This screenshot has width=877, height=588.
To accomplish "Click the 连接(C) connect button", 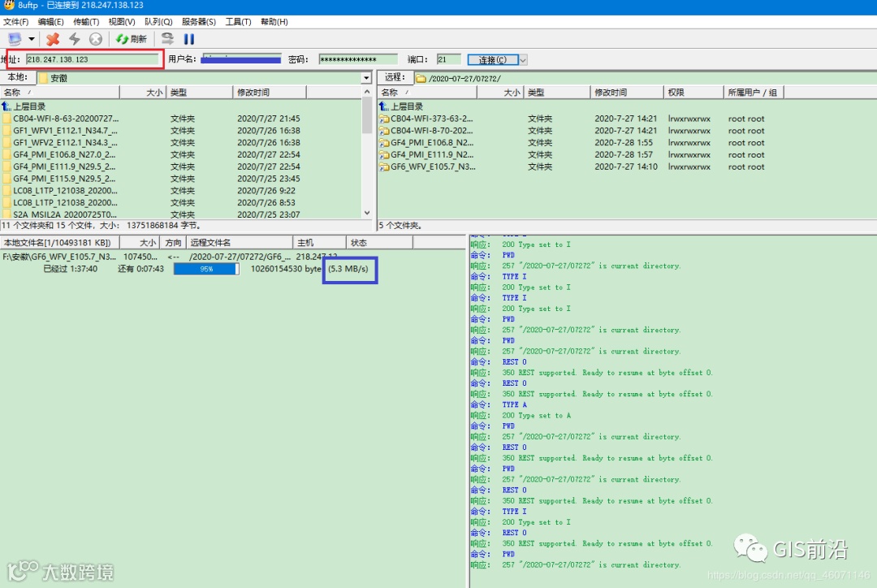I will 493,60.
